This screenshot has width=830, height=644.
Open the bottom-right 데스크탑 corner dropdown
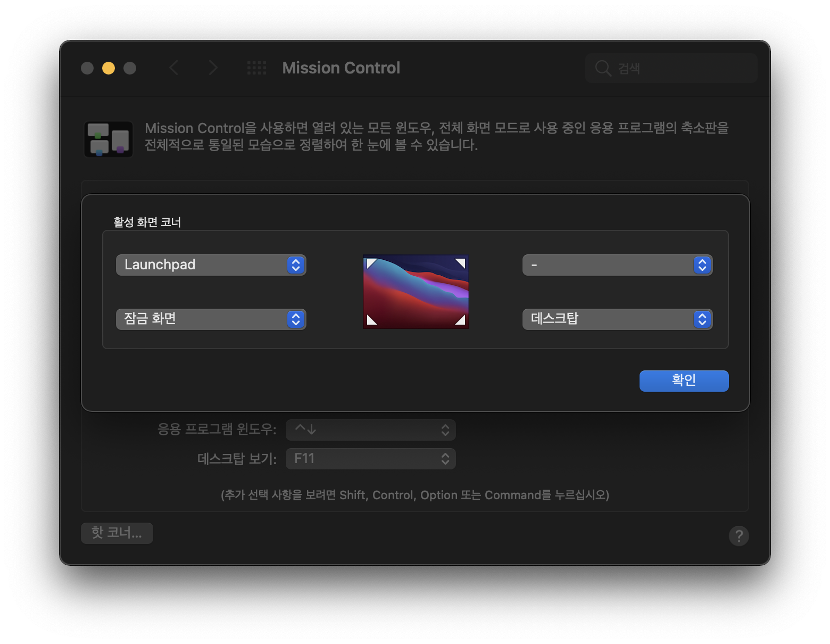[x=617, y=319]
